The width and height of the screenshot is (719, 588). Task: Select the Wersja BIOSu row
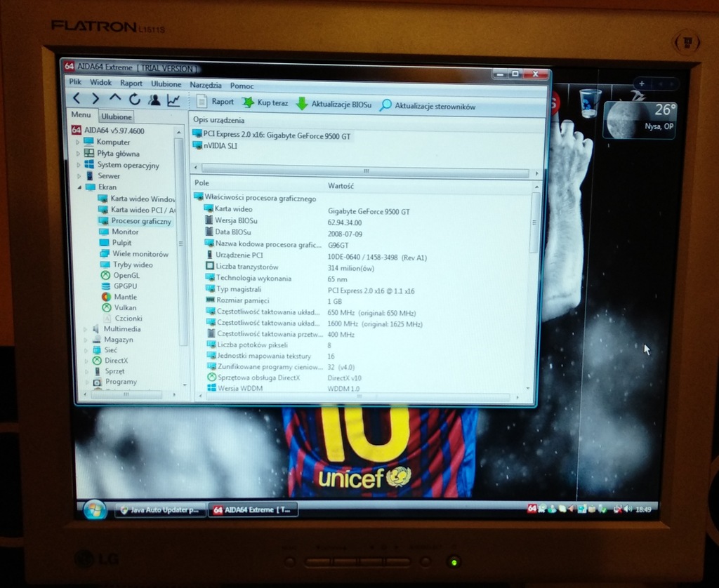click(x=282, y=222)
